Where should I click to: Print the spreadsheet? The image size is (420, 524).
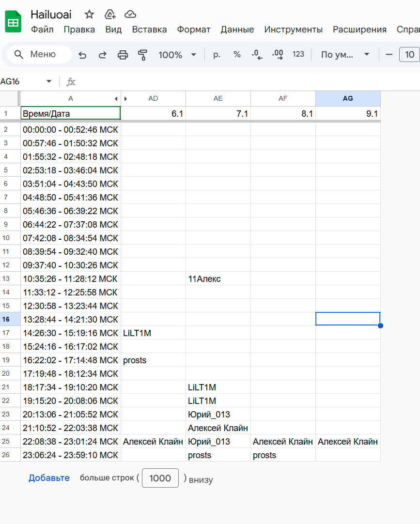[x=123, y=55]
